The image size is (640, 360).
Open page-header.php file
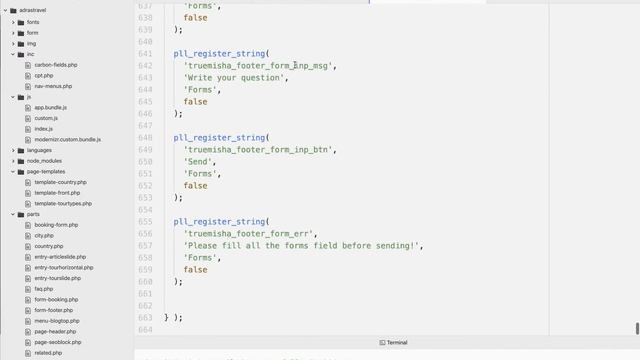point(55,332)
